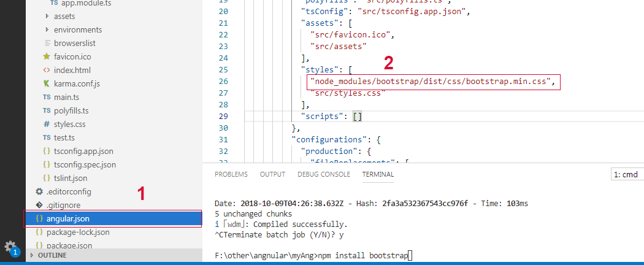Click the "src/styles.css" line in editor
644x265 pixels.
[x=348, y=93]
